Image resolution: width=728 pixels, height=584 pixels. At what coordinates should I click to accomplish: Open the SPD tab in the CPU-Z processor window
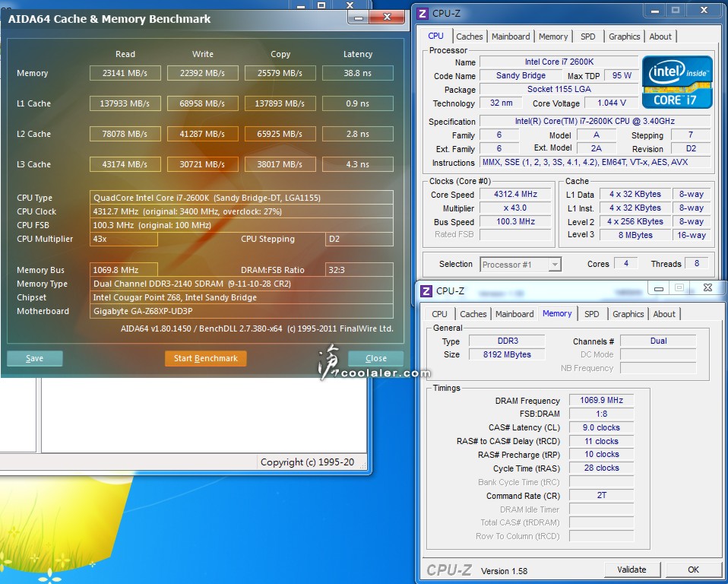pyautogui.click(x=587, y=36)
